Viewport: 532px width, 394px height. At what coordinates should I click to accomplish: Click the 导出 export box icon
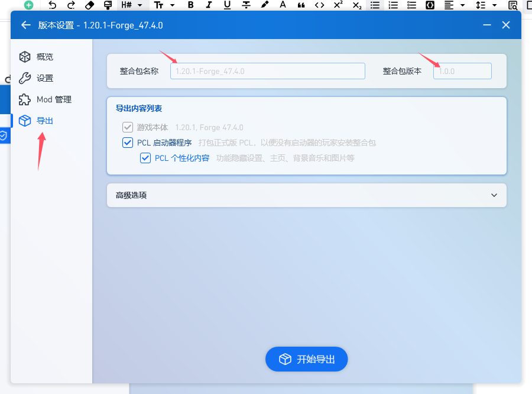pyautogui.click(x=24, y=121)
